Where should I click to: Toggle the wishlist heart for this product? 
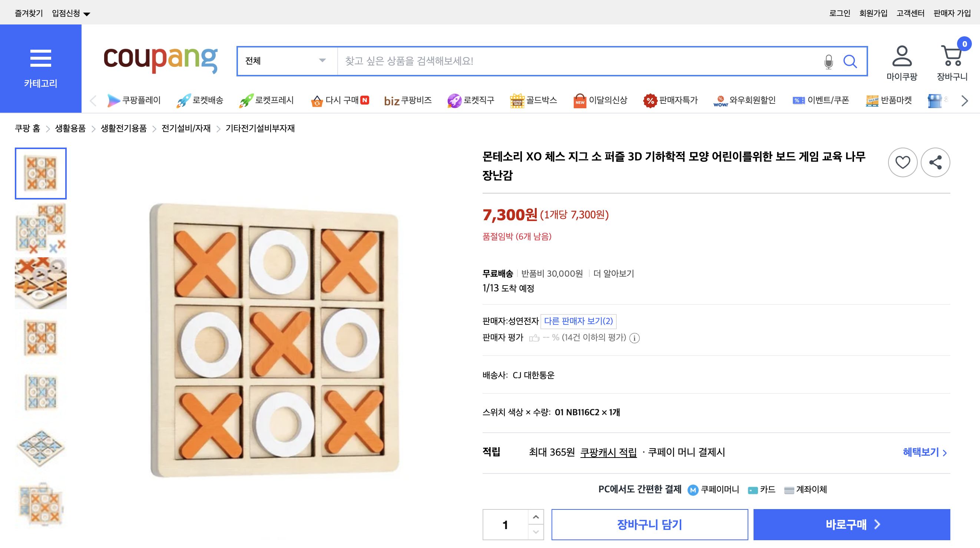pyautogui.click(x=903, y=162)
